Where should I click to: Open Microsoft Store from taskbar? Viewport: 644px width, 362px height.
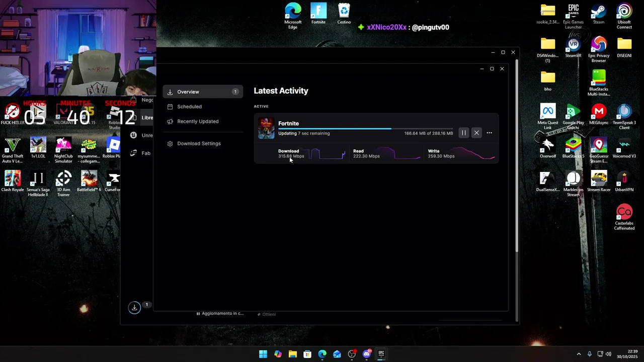[x=307, y=354]
